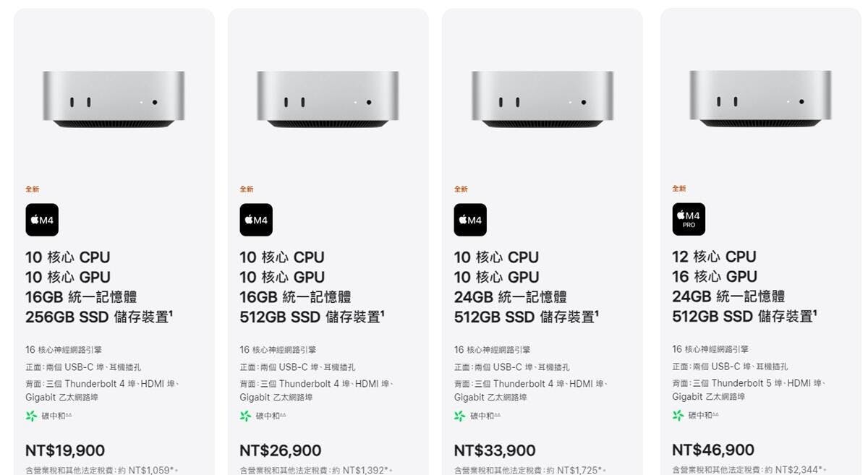
Task: Click the carbon neutral icon on the NT$26,900 model
Action: pos(245,416)
